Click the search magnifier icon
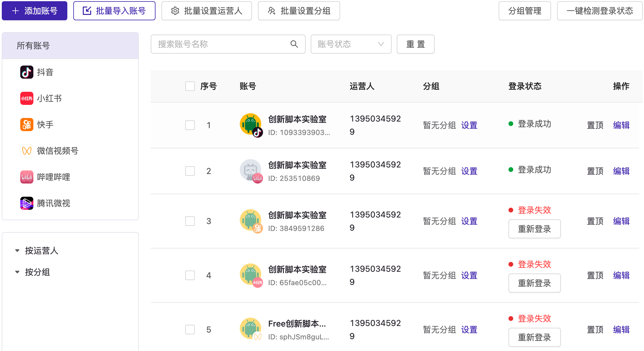The width and height of the screenshot is (644, 351). pyautogui.click(x=294, y=44)
